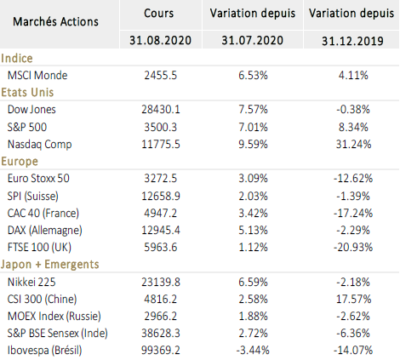400x360 pixels.
Task: Select the Cours column header
Action: [159, 13]
